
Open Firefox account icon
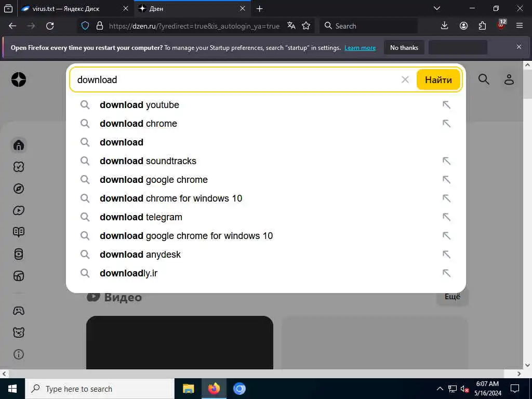point(463,26)
